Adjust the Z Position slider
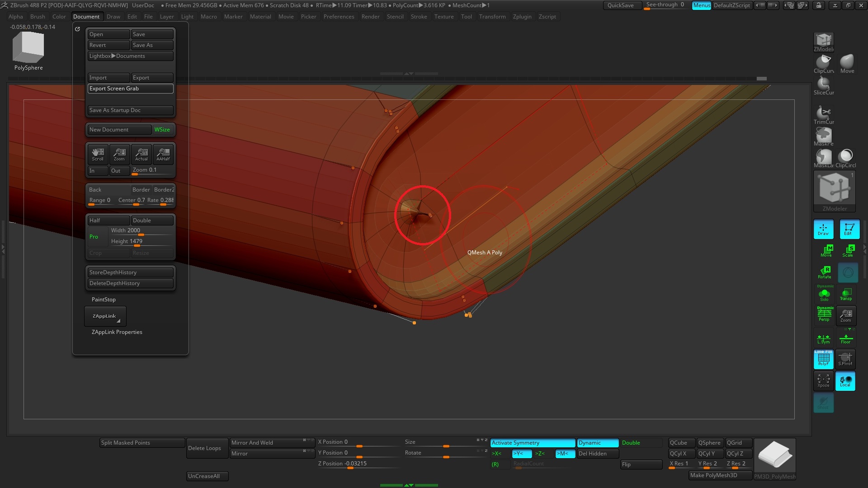The image size is (868, 488). click(359, 464)
